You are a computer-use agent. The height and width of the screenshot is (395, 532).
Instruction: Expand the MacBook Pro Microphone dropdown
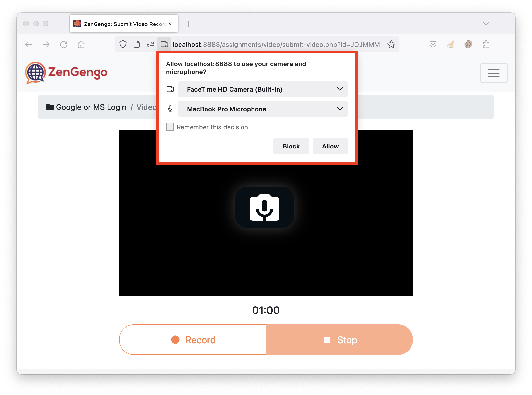tap(262, 109)
